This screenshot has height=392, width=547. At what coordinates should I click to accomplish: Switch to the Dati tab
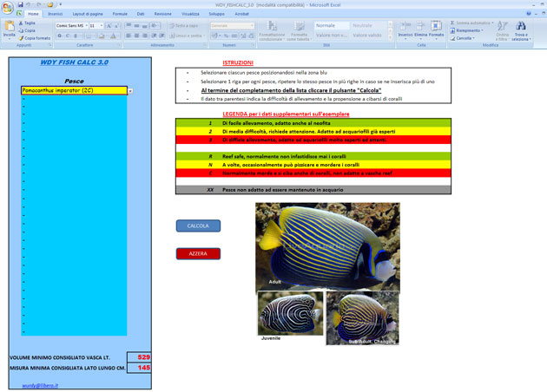pyautogui.click(x=141, y=14)
